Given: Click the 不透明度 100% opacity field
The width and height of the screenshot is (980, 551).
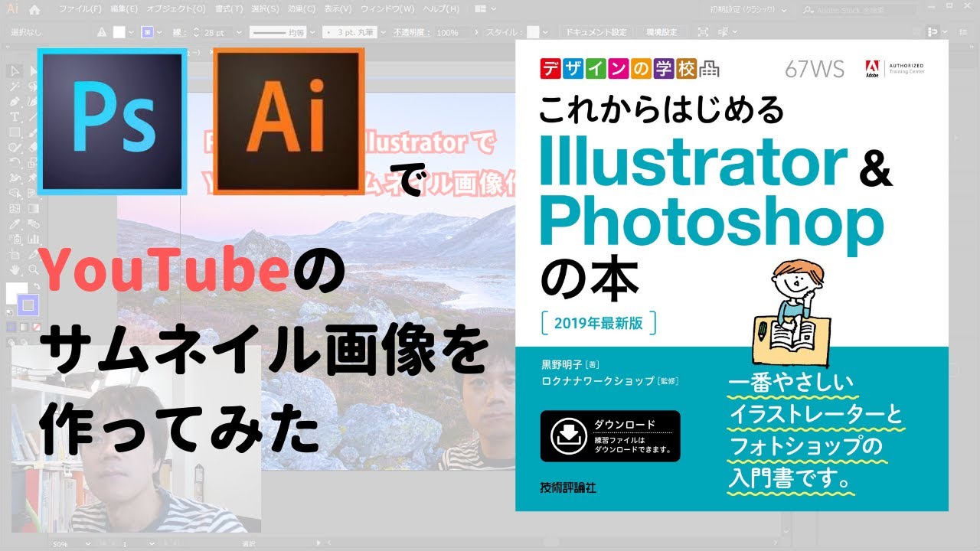Looking at the screenshot, I should 446,32.
